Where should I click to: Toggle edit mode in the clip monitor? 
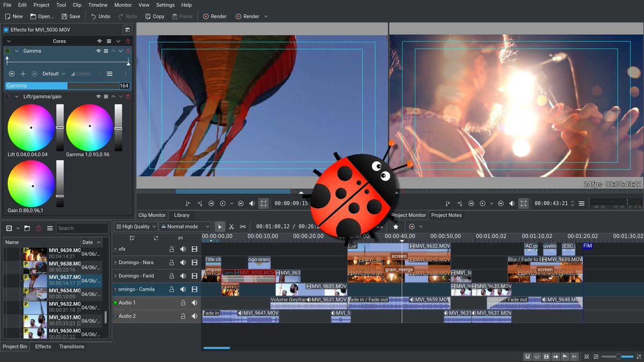click(x=264, y=203)
